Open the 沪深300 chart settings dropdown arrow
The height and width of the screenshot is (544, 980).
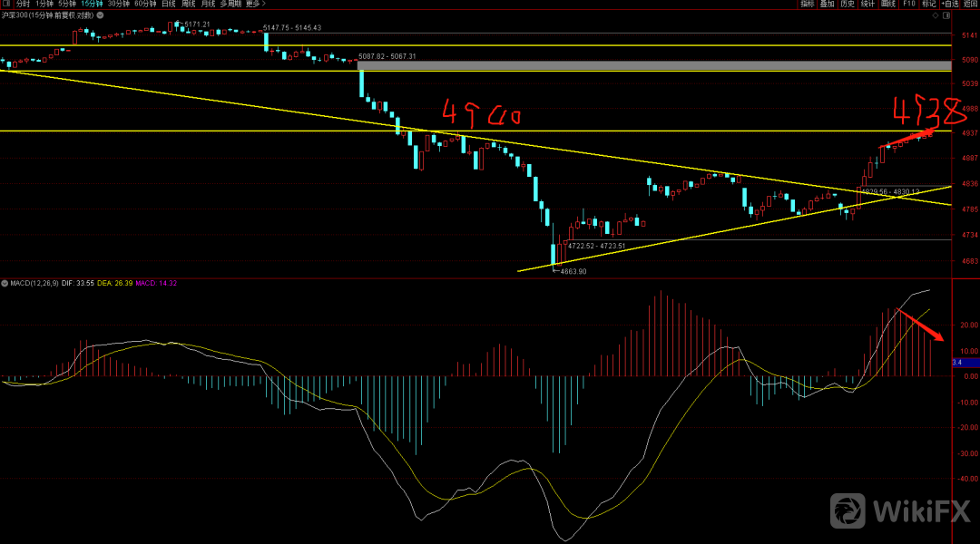(99, 16)
